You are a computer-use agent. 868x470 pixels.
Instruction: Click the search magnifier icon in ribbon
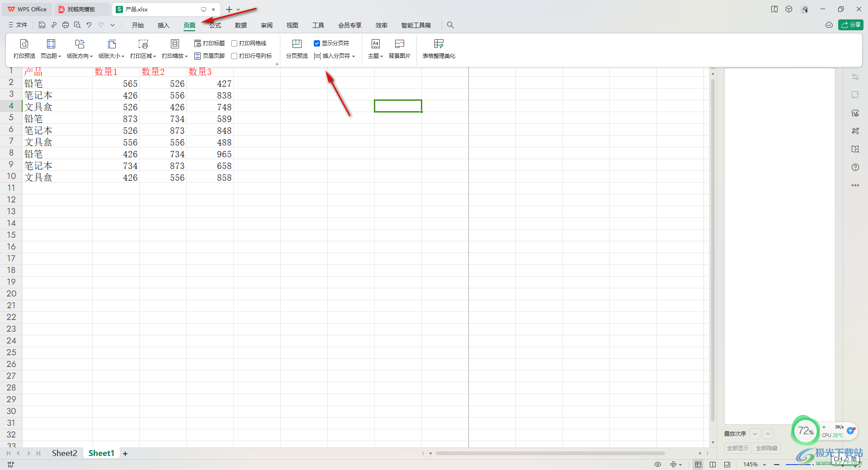point(450,25)
